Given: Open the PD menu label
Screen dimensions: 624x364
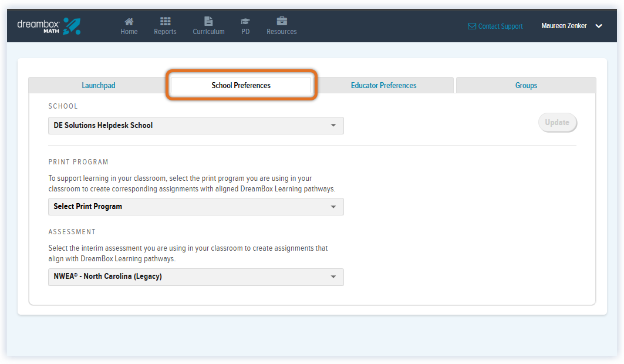Looking at the screenshot, I should (245, 32).
